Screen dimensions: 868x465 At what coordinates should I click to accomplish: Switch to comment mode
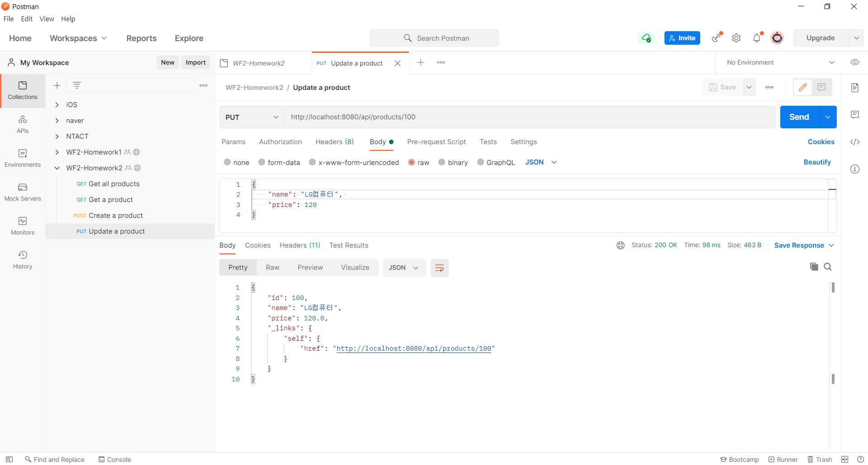[821, 87]
